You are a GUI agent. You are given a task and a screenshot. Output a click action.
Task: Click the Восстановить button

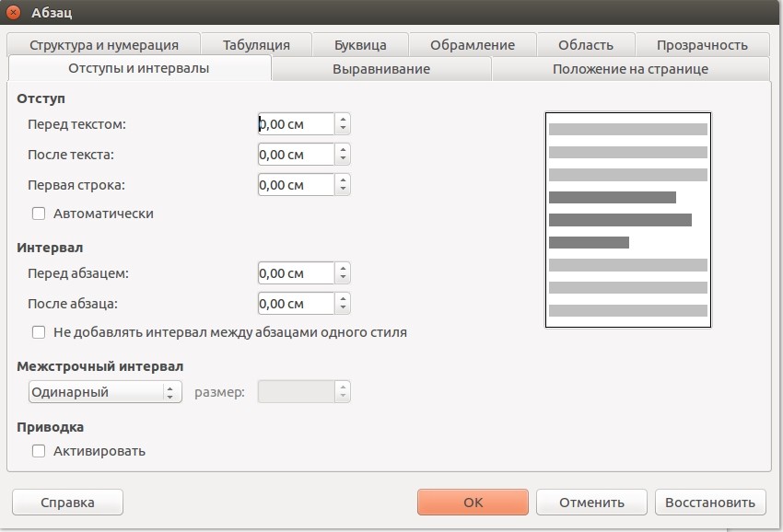[x=710, y=502]
